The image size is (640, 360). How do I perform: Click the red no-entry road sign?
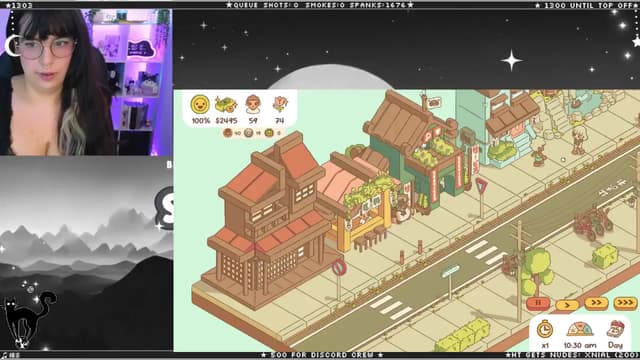[x=339, y=268]
